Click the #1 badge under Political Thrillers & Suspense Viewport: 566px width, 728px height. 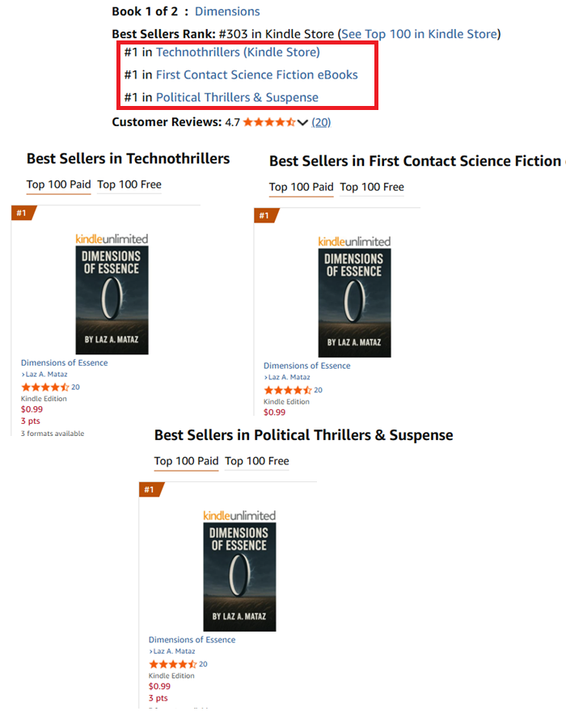click(x=148, y=489)
